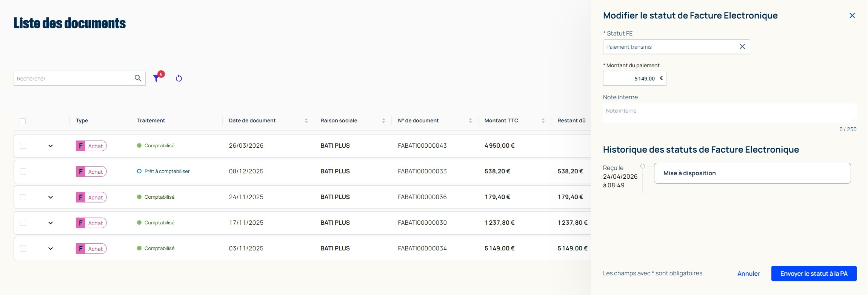This screenshot has width=868, height=295.
Task: Click document number FABATI00000033
Action: click(422, 171)
